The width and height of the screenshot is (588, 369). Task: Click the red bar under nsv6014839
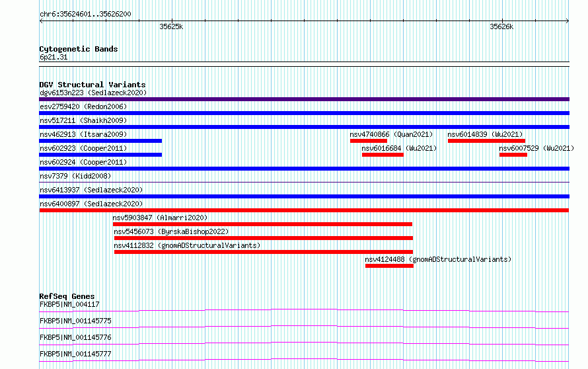[486, 141]
